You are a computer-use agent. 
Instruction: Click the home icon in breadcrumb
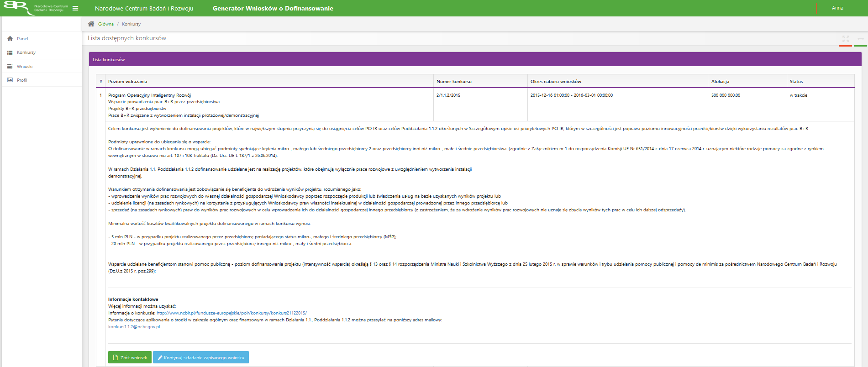tap(91, 24)
